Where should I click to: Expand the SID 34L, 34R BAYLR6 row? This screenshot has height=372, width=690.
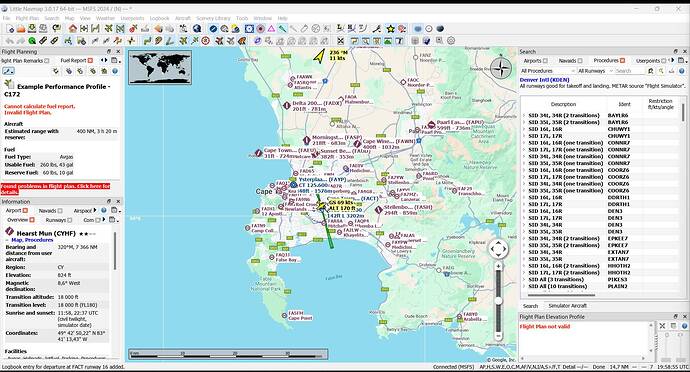[524, 115]
